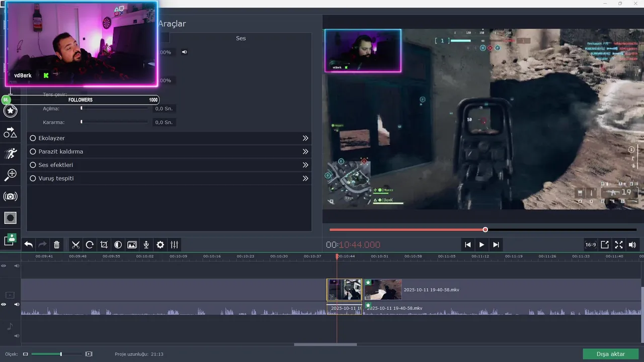The width and height of the screenshot is (644, 362).
Task: Open clip properties gear icon
Action: click(x=160, y=245)
